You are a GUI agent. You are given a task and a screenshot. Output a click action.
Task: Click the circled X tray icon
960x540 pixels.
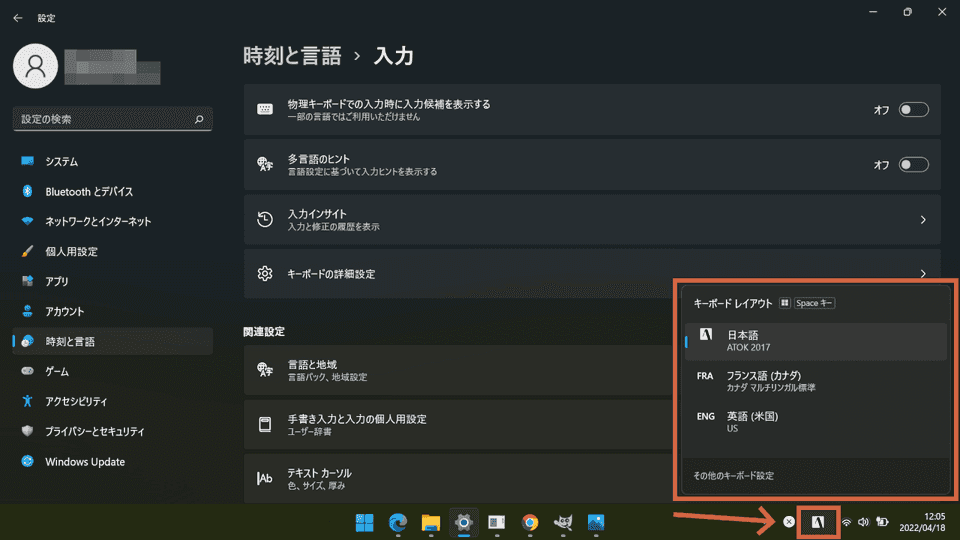coord(789,522)
